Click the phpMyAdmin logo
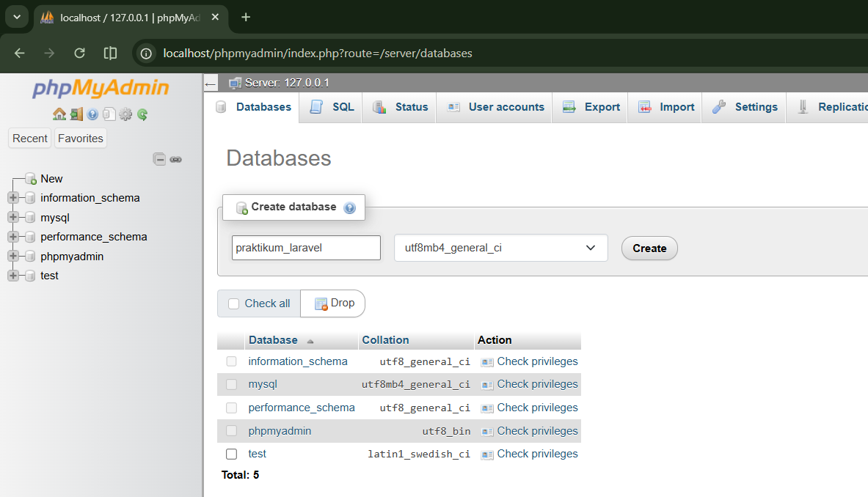This screenshot has height=497, width=868. [101, 88]
